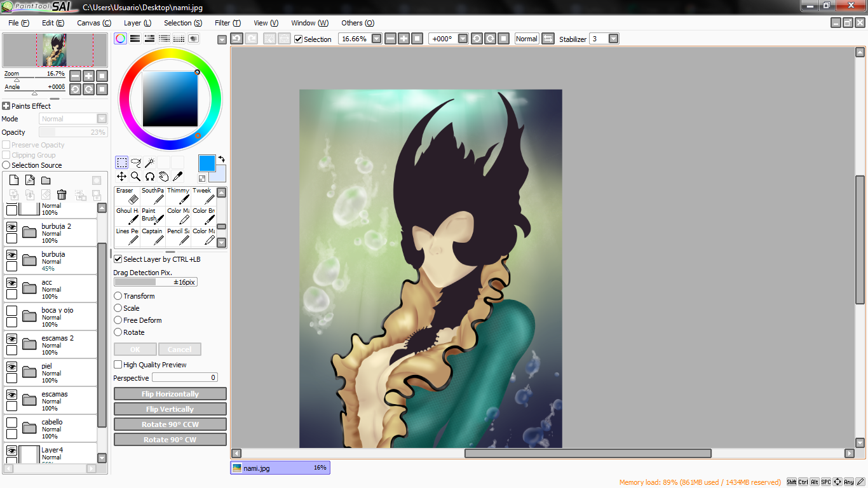Click Rotate 90° CW button
This screenshot has width=868, height=488.
pos(170,440)
